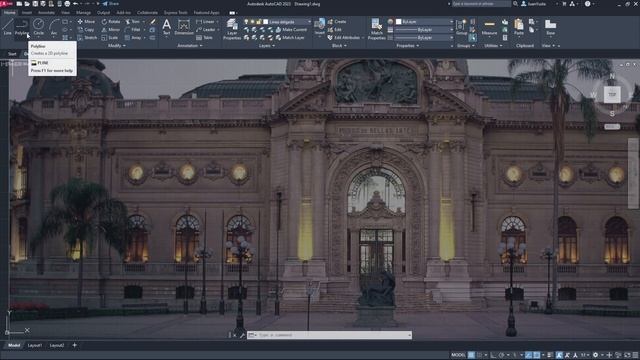640x360 pixels.
Task: Expand the Annotation panel
Action: tap(190, 46)
